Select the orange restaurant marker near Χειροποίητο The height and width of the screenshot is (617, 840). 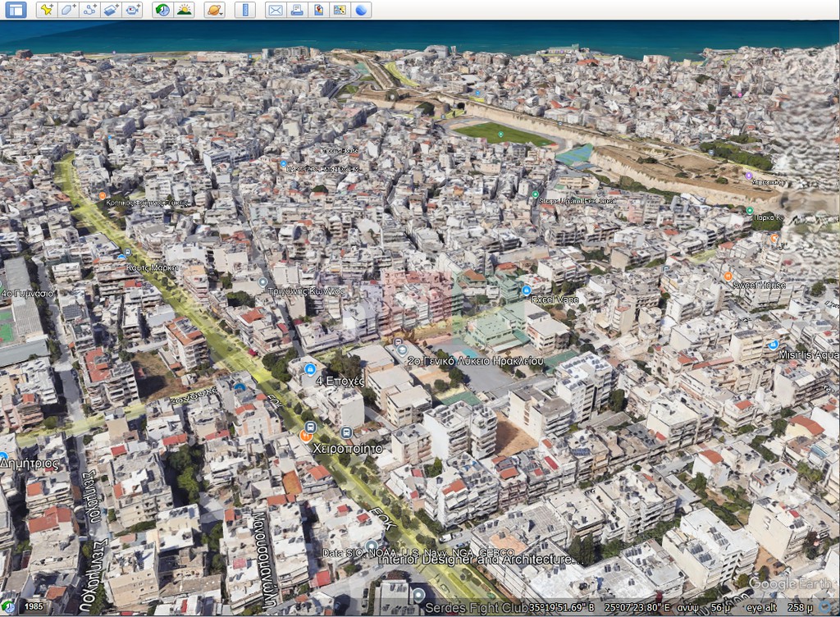click(x=307, y=436)
